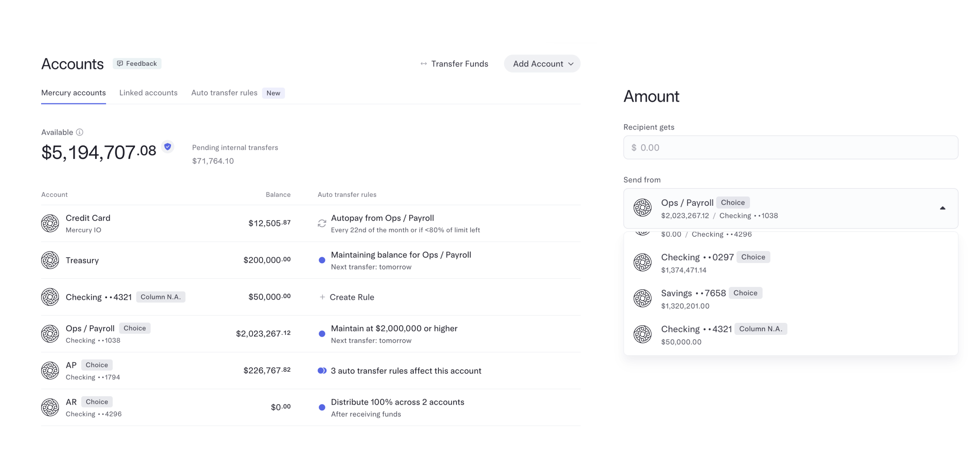Switch to the Linked accounts tab
The image size is (980, 460).
[148, 93]
